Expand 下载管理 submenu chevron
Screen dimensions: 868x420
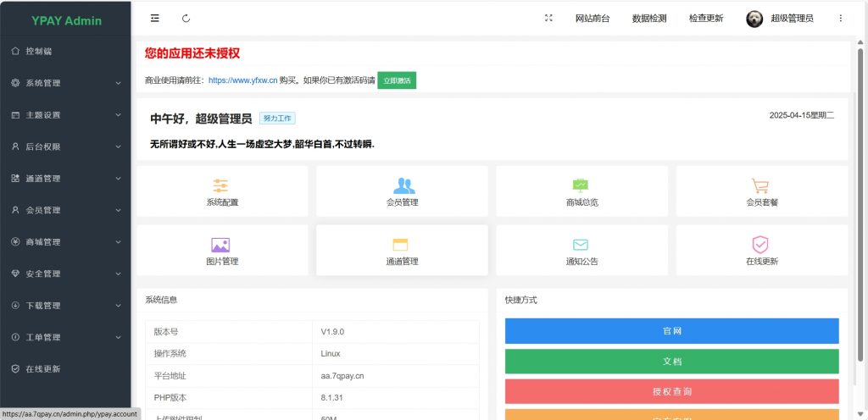118,306
